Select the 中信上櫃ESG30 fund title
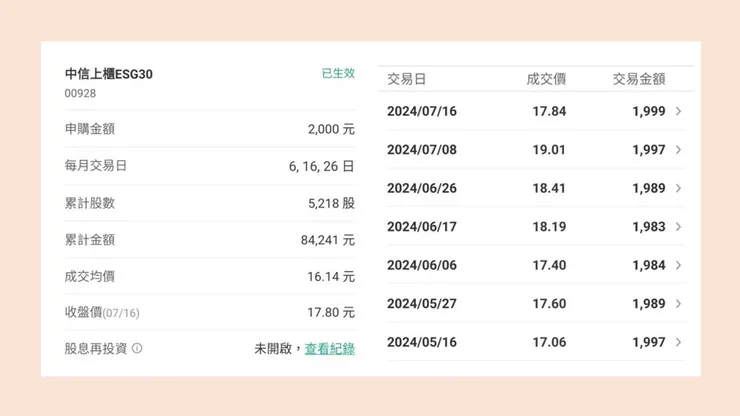The image size is (740, 416). (109, 74)
